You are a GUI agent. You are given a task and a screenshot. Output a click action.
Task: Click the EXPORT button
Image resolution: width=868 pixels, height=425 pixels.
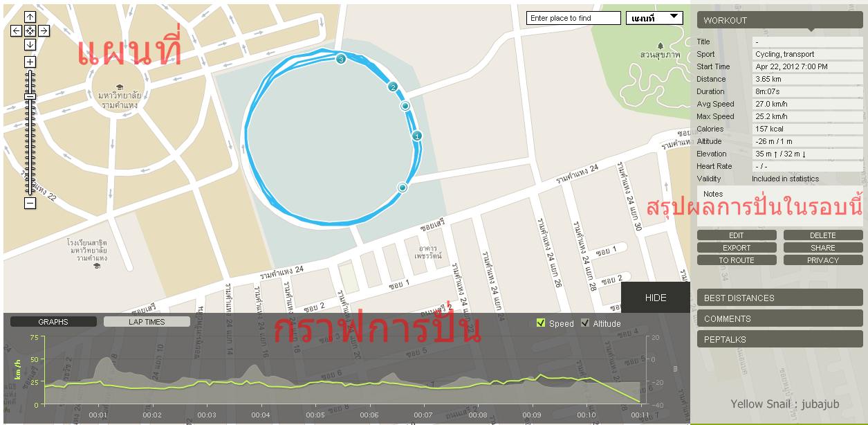coord(737,248)
